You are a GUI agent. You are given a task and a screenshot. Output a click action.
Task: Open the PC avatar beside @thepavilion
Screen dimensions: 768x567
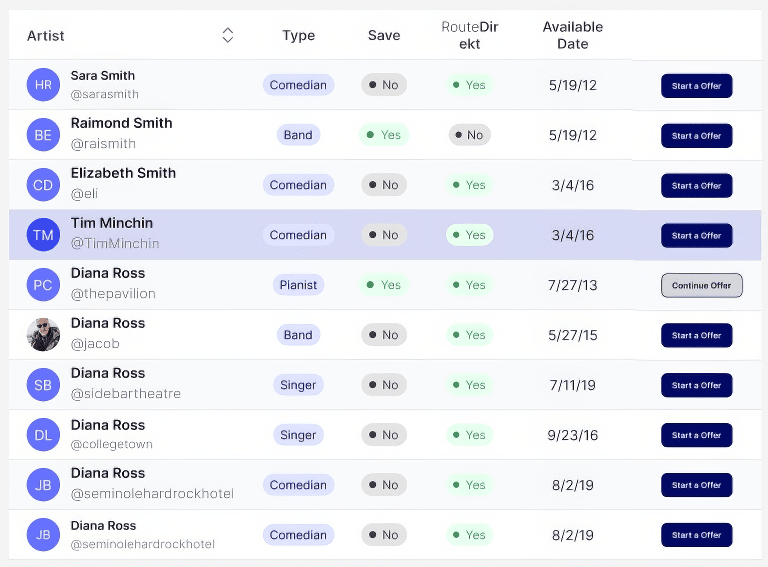(43, 285)
